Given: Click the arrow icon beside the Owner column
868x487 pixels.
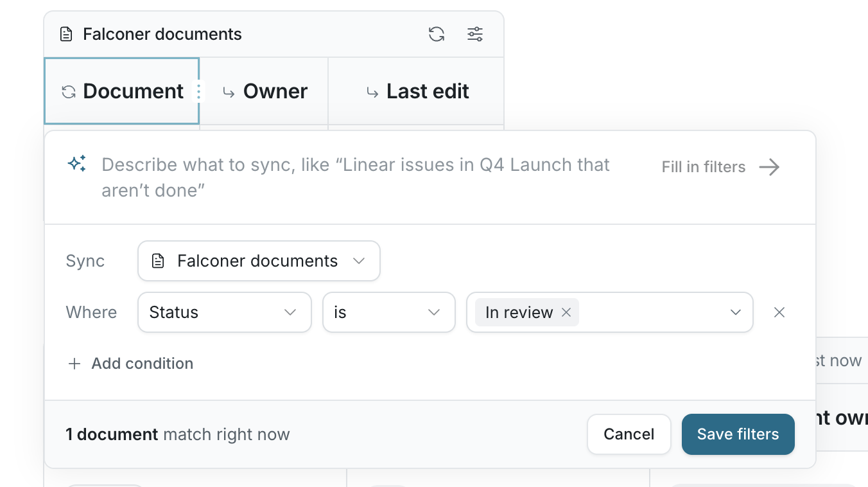Looking at the screenshot, I should (x=229, y=93).
